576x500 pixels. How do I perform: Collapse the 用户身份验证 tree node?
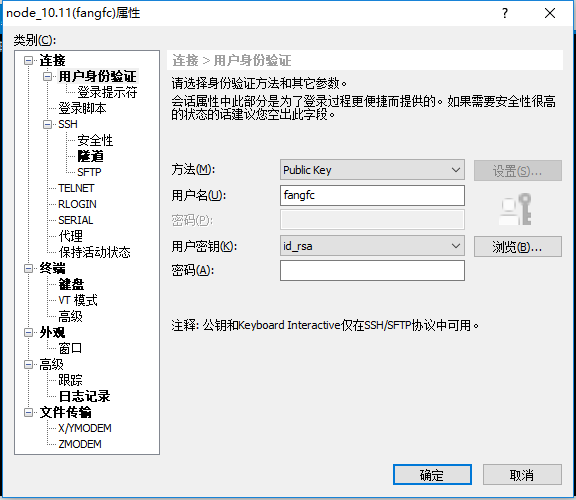pyautogui.click(x=47, y=76)
